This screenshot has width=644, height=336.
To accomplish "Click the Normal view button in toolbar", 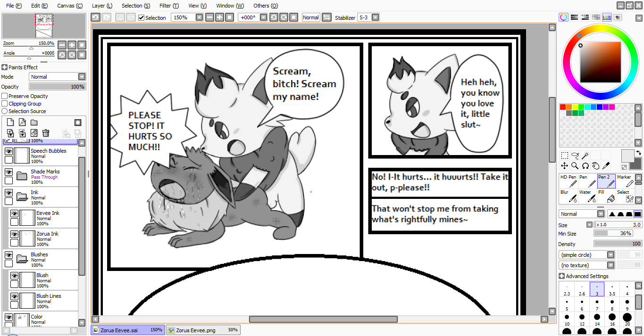I will click(x=310, y=17).
